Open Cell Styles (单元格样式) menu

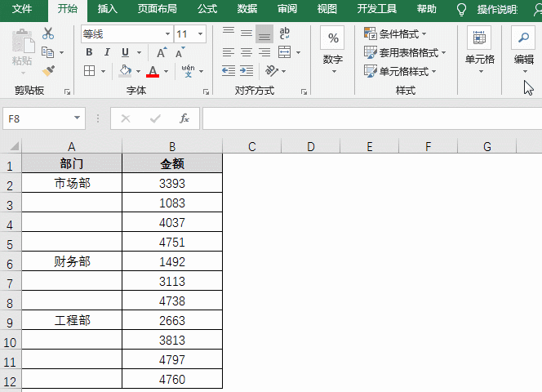click(x=400, y=71)
